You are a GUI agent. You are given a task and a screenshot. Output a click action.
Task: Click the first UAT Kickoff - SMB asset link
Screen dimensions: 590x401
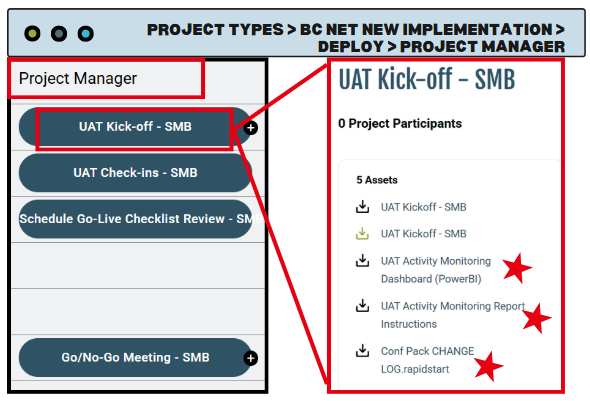tap(423, 207)
